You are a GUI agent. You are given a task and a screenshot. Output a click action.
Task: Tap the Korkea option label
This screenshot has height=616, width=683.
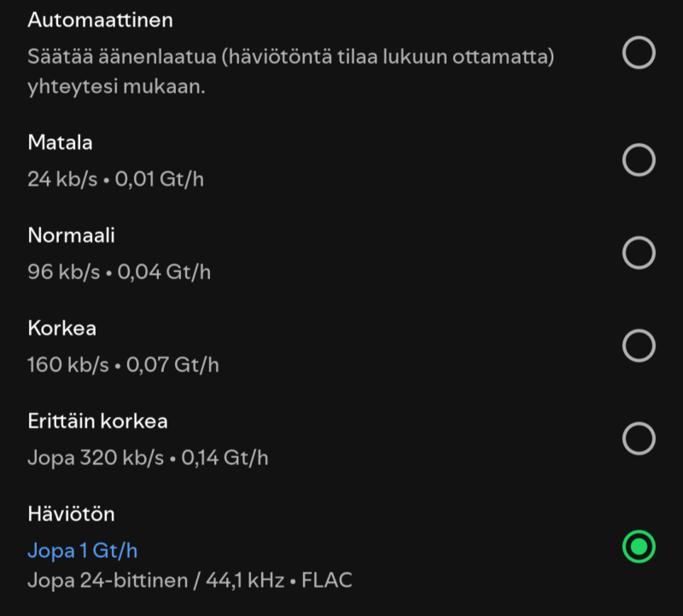click(x=61, y=328)
